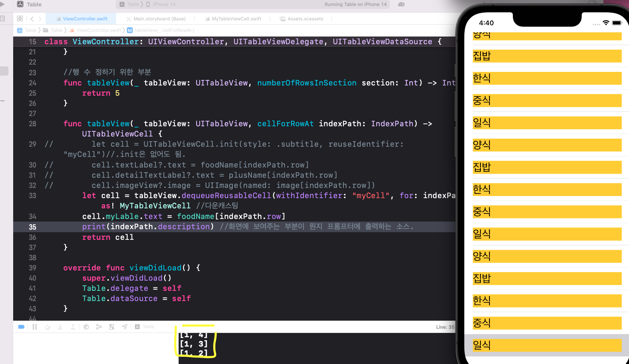Go forward in editor history
Image resolution: width=629 pixels, height=364 pixels.
(x=40, y=19)
